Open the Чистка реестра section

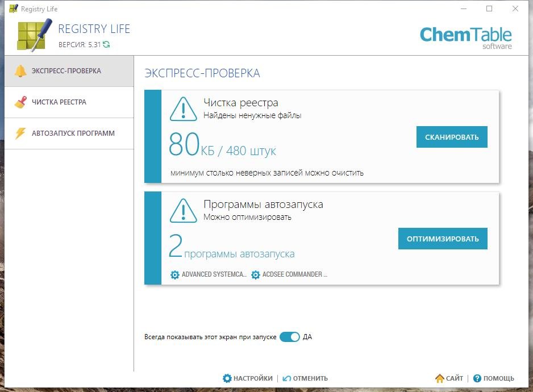click(x=69, y=102)
